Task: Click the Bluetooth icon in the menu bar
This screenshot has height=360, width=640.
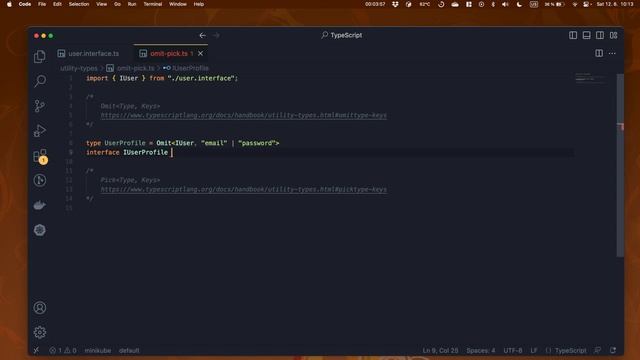Action: pyautogui.click(x=493, y=4)
